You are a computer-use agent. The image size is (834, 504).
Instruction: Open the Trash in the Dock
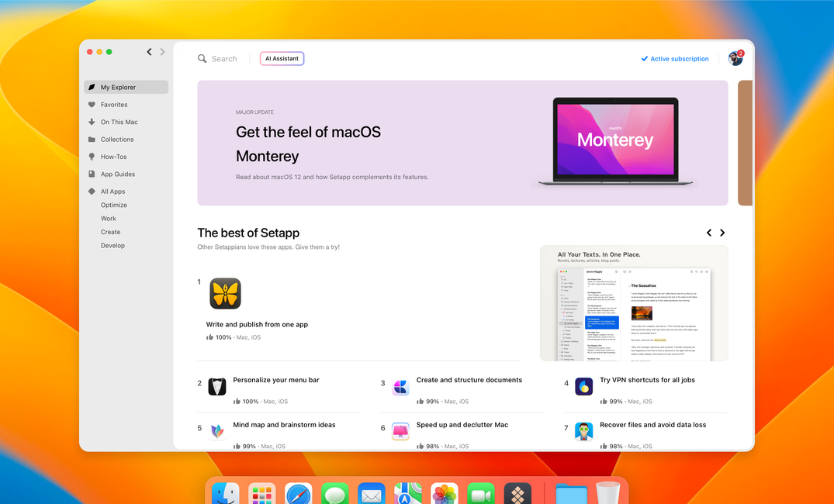(608, 493)
